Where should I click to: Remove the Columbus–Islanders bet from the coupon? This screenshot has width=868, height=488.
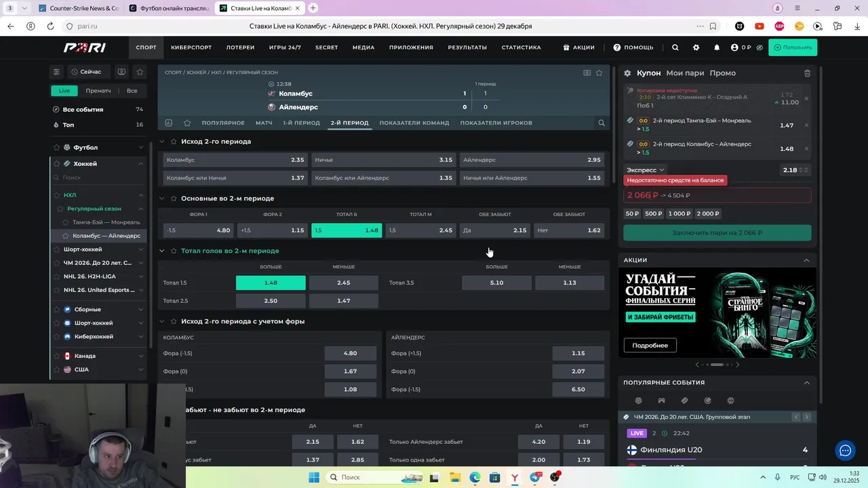point(806,149)
